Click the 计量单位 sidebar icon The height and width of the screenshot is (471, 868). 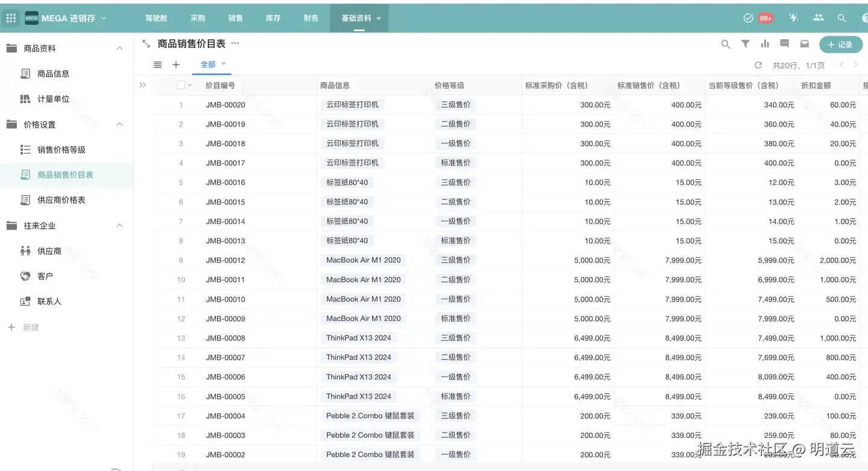tap(25, 99)
